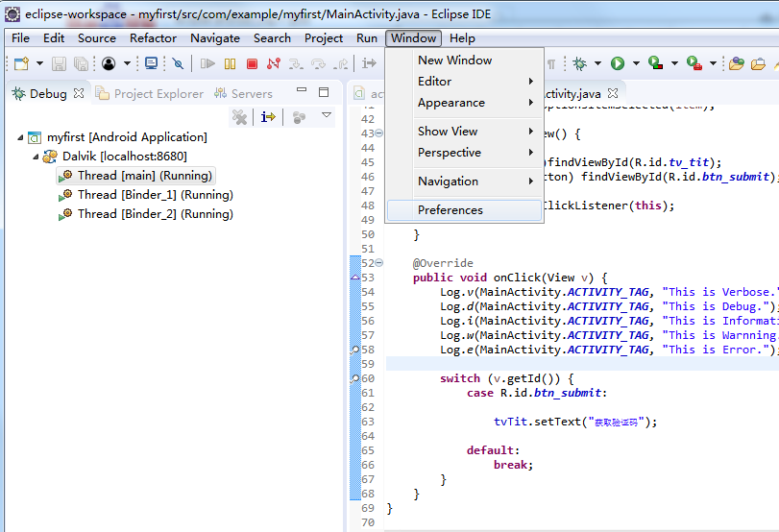Image resolution: width=779 pixels, height=532 pixels.
Task: Toggle Debug view instruction stepping icon
Action: tap(268, 117)
